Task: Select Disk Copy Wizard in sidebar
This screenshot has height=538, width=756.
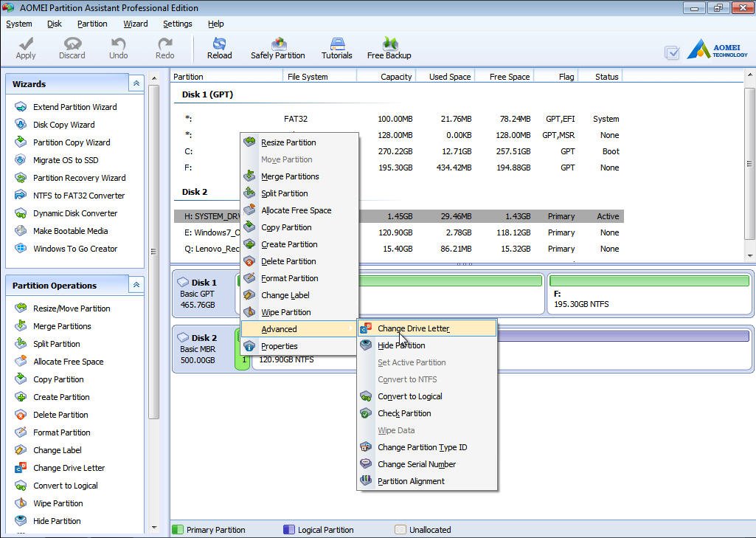Action: click(63, 125)
